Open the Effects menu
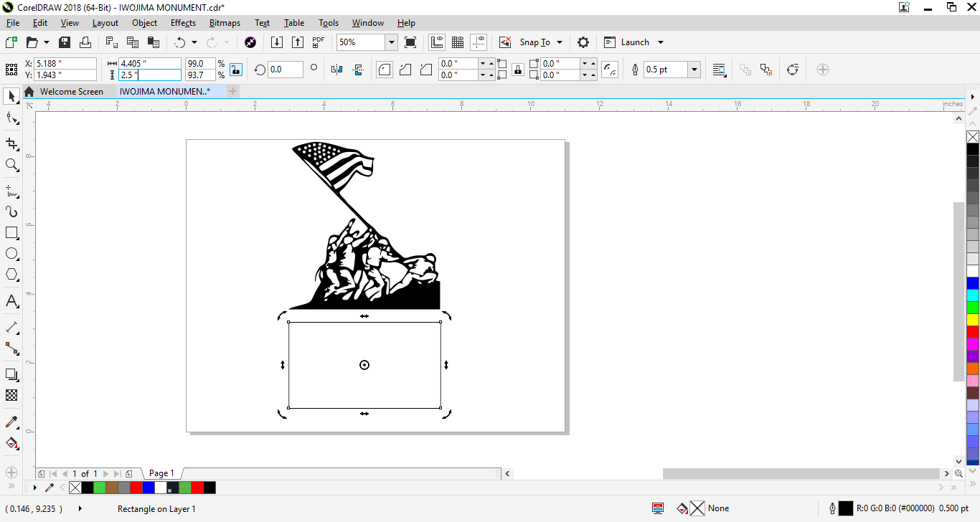Screen dimensions: 980x522 point(183,23)
